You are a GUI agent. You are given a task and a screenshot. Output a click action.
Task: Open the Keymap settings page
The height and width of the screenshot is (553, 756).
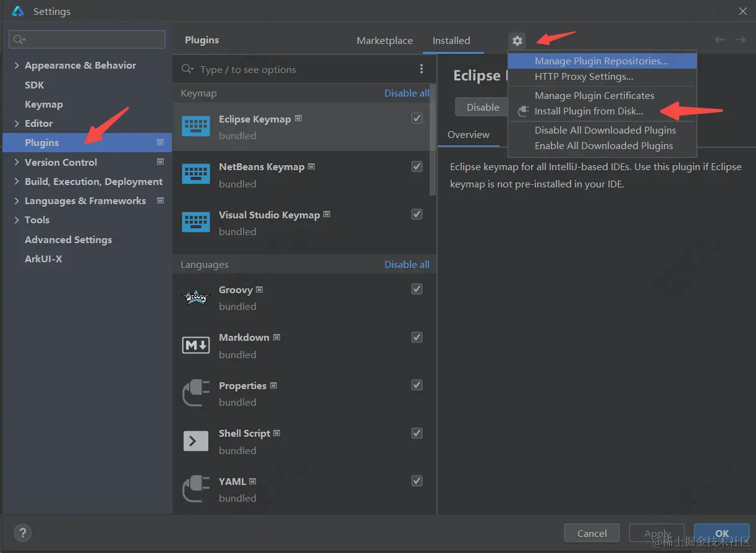pyautogui.click(x=44, y=104)
